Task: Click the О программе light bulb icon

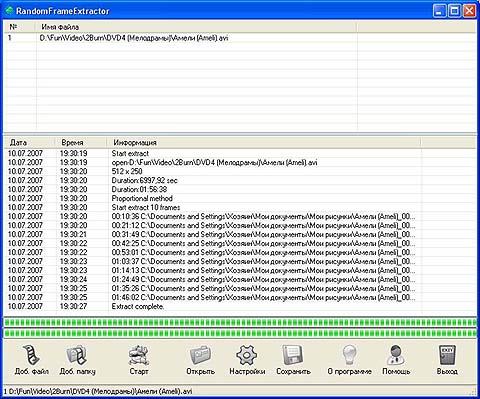Action: [x=349, y=355]
